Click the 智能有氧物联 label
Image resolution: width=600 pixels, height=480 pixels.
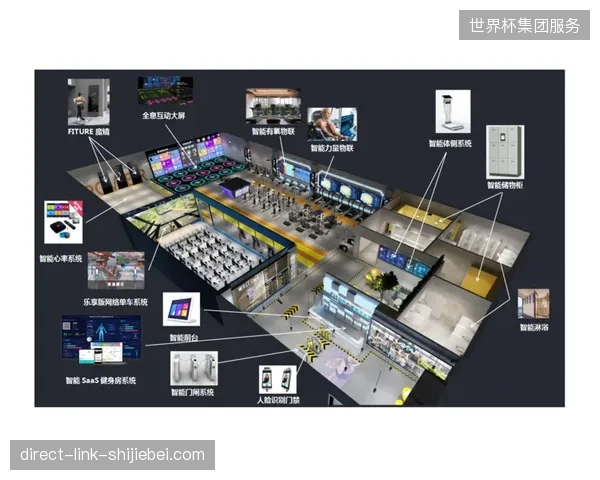273,132
